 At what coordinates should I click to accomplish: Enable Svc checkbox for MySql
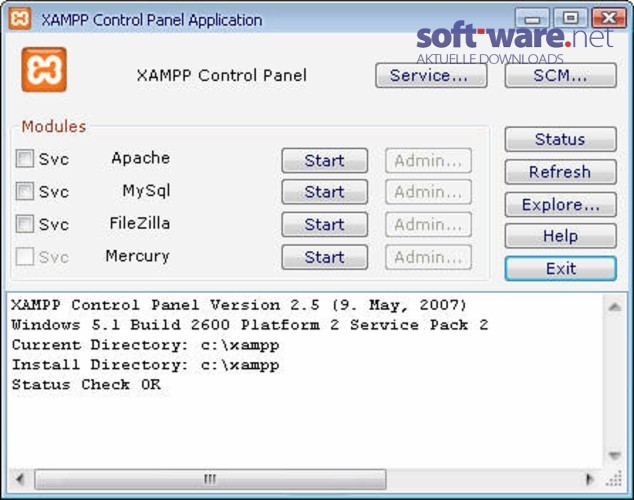point(24,191)
